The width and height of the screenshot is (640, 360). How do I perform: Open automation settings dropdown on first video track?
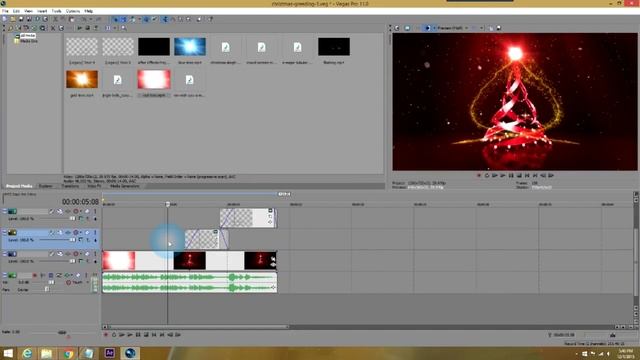tap(81, 211)
